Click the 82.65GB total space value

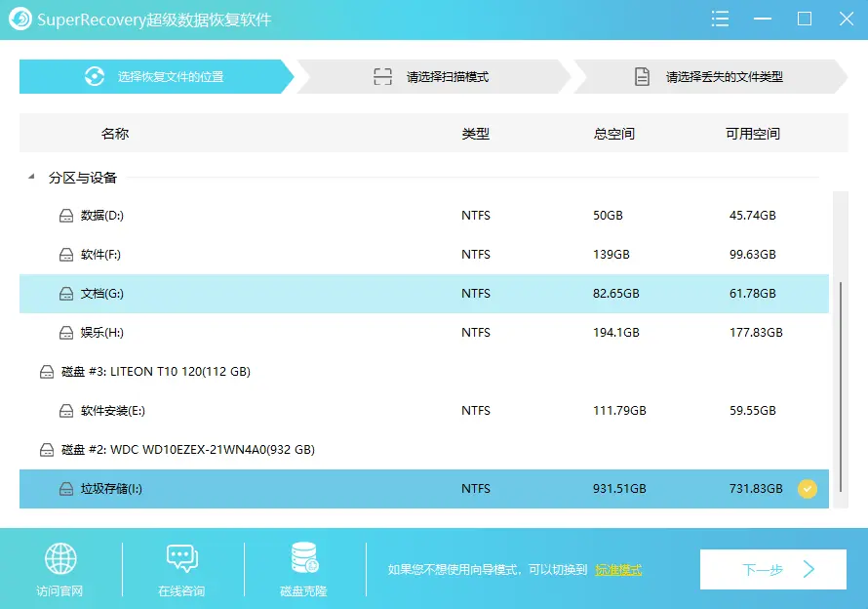click(615, 294)
